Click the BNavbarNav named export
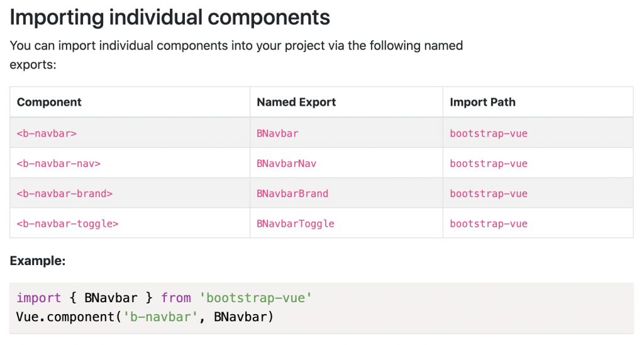This screenshot has height=345, width=644. [x=286, y=164]
